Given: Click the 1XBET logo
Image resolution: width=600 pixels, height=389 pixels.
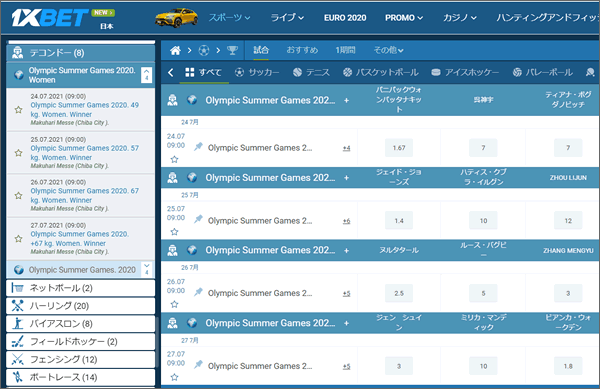Looking at the screenshot, I should pos(50,18).
